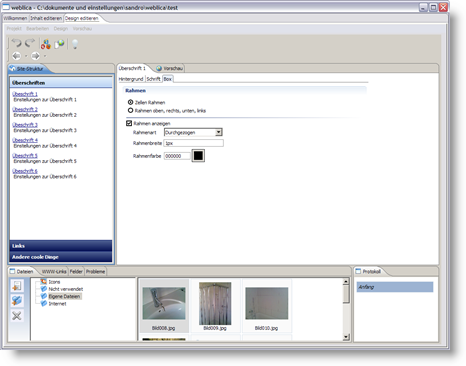Switch to the Inhalt editieren tab
This screenshot has width=466, height=366.
click(46, 18)
